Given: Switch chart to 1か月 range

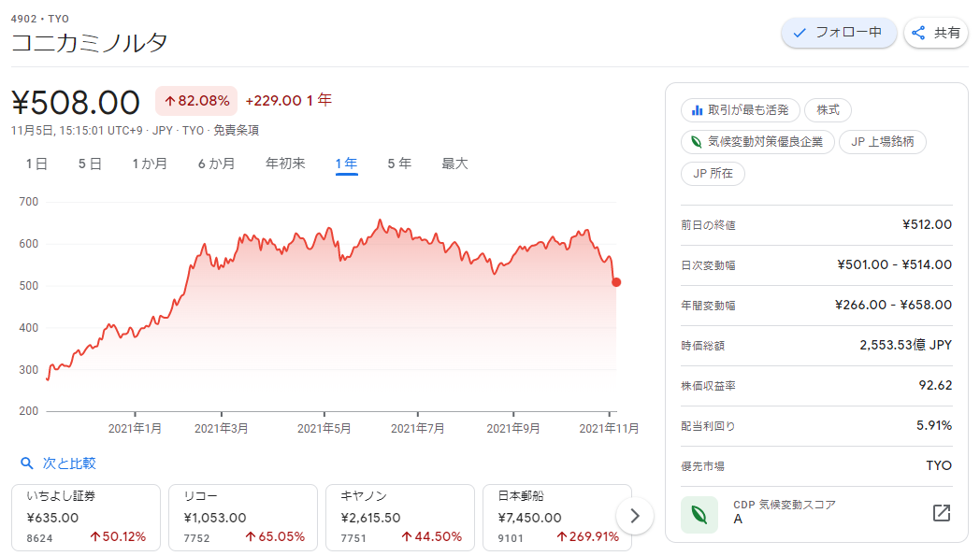Looking at the screenshot, I should coord(150,164).
